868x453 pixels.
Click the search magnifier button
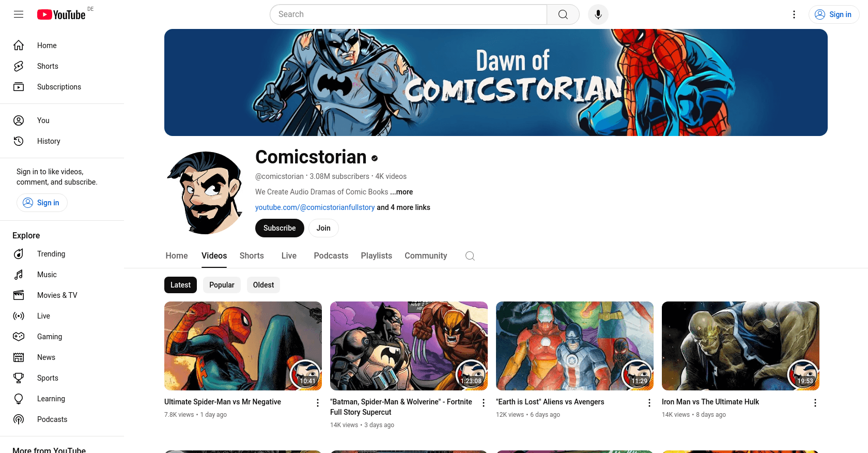(x=563, y=14)
